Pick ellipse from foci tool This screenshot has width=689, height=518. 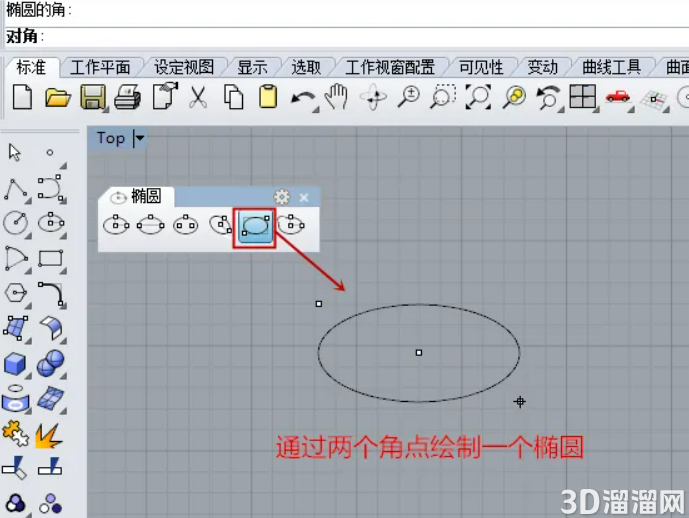[185, 225]
